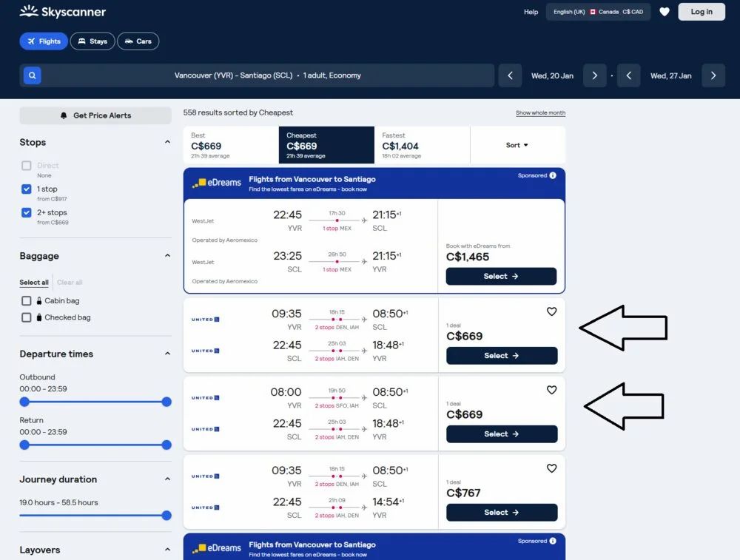Click the Wed, 20 Jan departure date

tap(552, 76)
